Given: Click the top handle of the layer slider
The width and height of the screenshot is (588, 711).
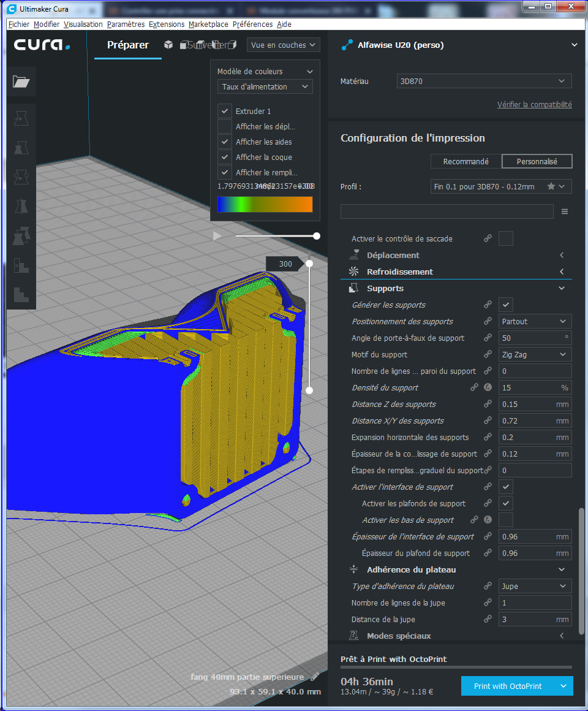Looking at the screenshot, I should click(309, 264).
